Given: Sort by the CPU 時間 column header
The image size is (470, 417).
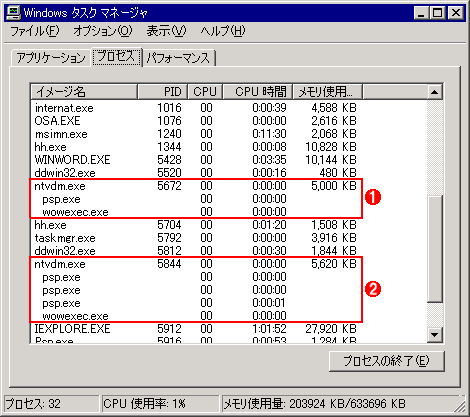Looking at the screenshot, I should click(x=257, y=92).
